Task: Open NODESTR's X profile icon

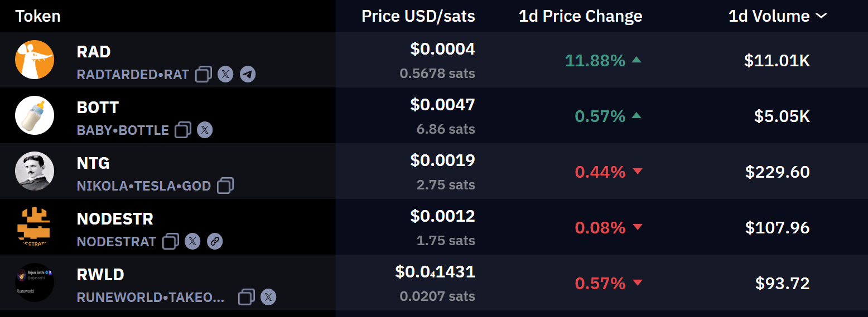Action: [x=192, y=241]
